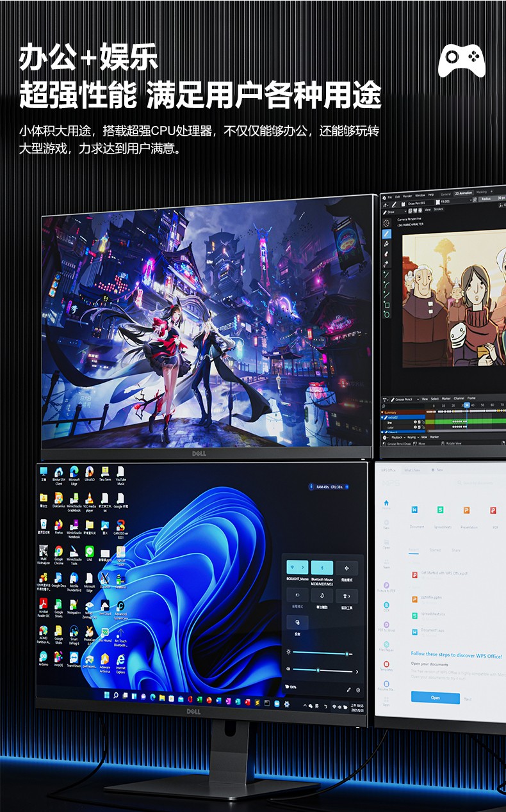Click Next beside the WPS Open button
Image resolution: width=506 pixels, height=812 pixels.
pos(468,699)
